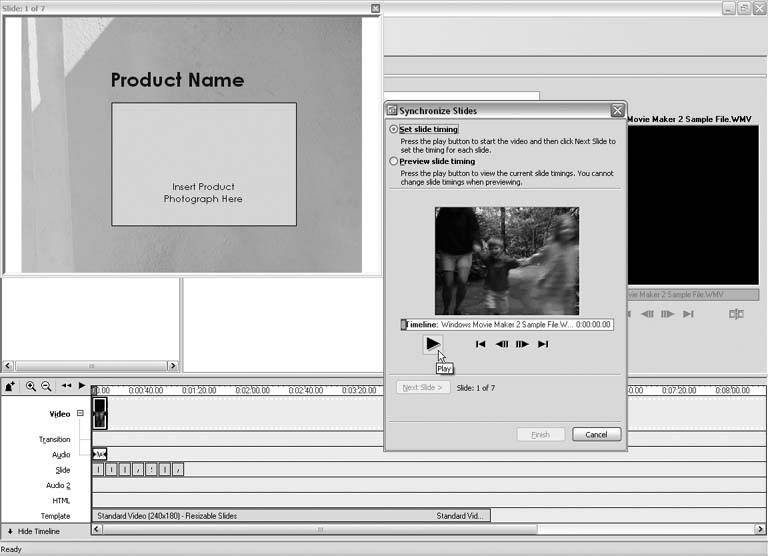Screen dimensions: 768x556
Task: Close the slide preview pane
Action: [375, 9]
